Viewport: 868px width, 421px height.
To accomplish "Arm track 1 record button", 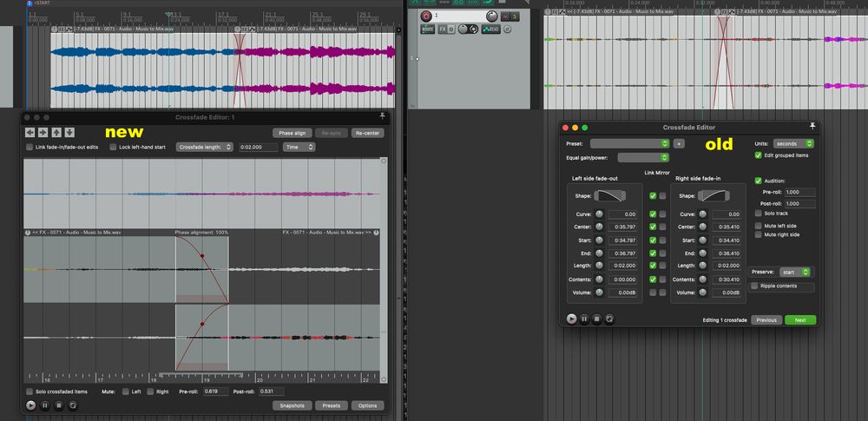I will coord(425,16).
